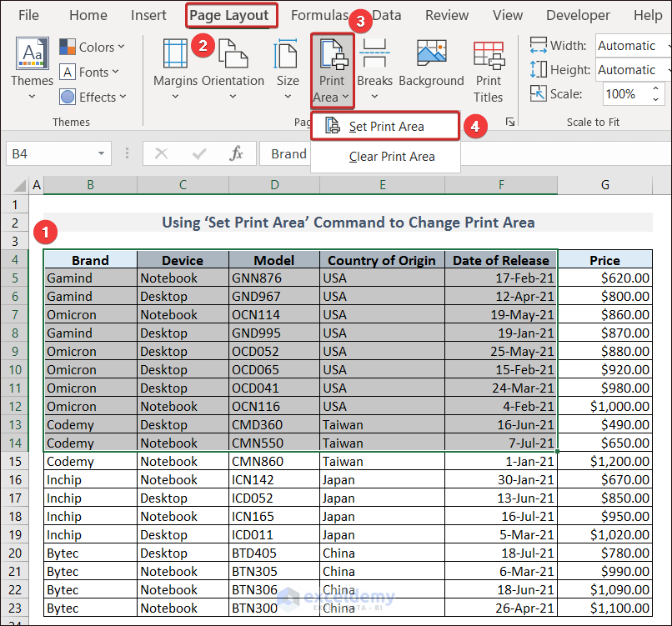Choose Set Print Area from menu

pyautogui.click(x=385, y=127)
